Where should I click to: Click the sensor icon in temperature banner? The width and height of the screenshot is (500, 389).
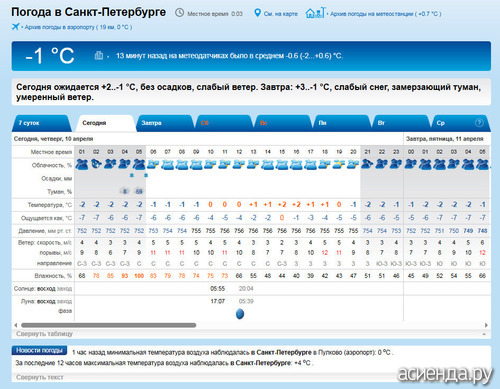click(x=99, y=55)
